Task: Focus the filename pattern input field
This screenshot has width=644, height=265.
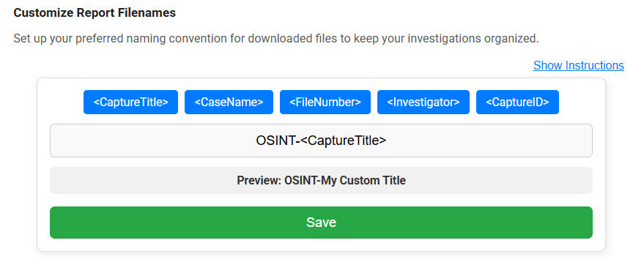Action: pyautogui.click(x=321, y=141)
